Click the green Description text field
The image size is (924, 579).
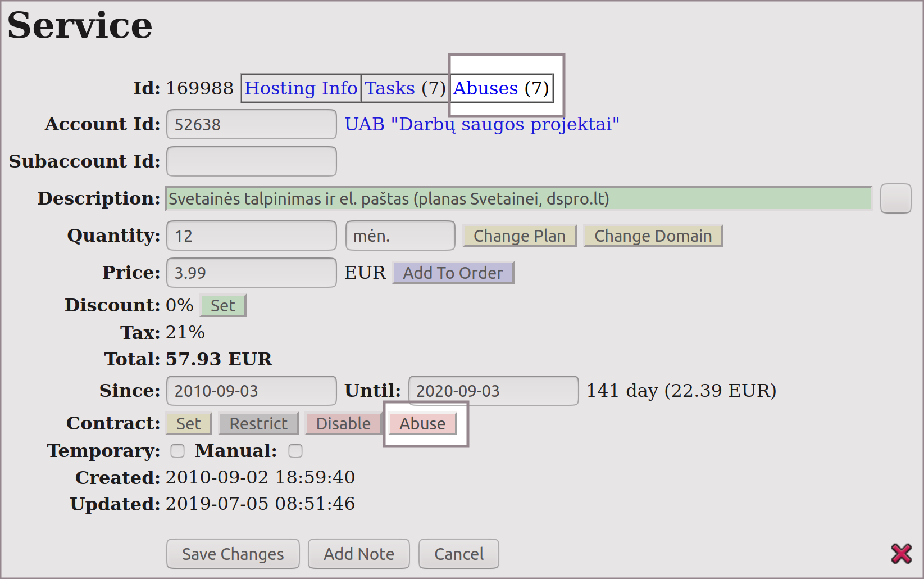518,198
